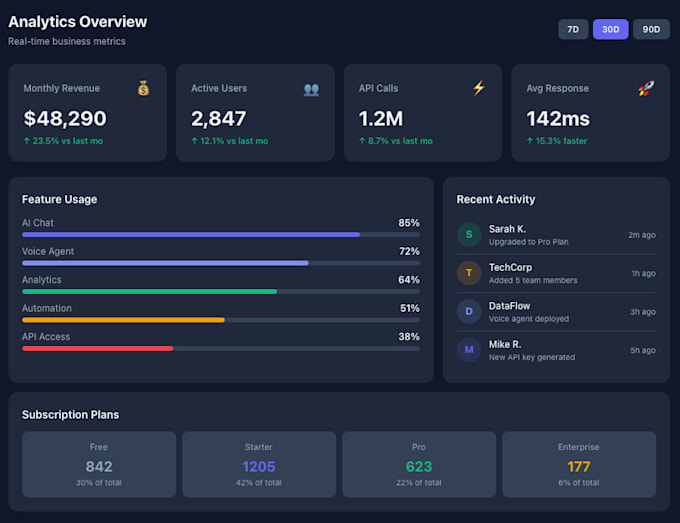Click the users icon on Active Users card

(x=311, y=89)
